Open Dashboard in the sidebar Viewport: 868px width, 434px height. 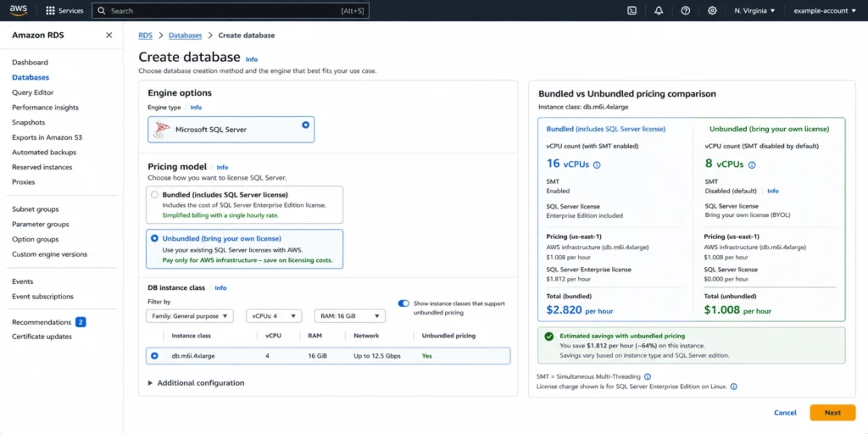point(30,63)
